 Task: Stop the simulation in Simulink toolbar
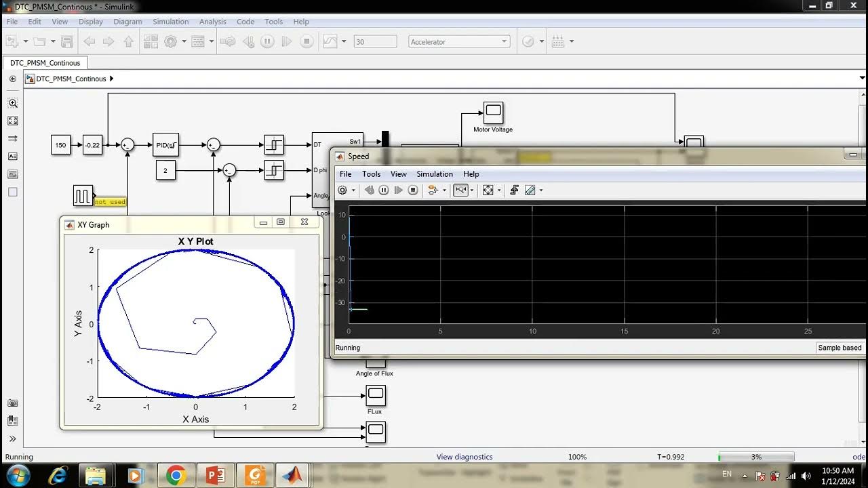(x=307, y=41)
